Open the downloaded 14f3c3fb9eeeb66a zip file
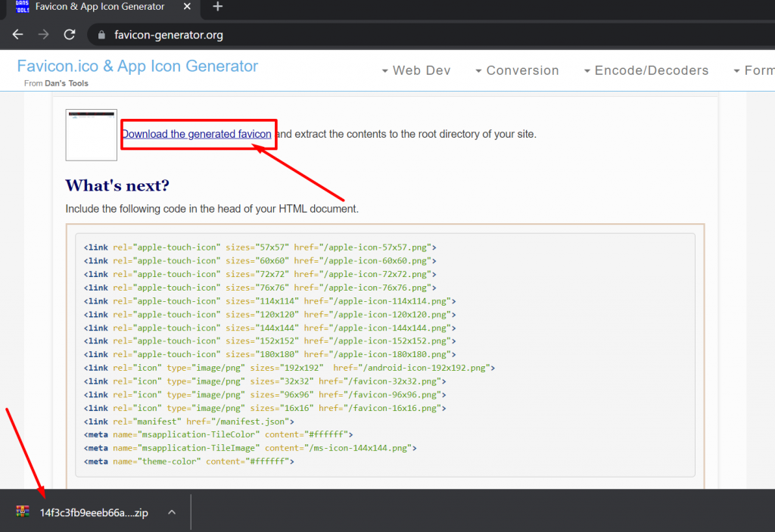 pyautogui.click(x=94, y=512)
